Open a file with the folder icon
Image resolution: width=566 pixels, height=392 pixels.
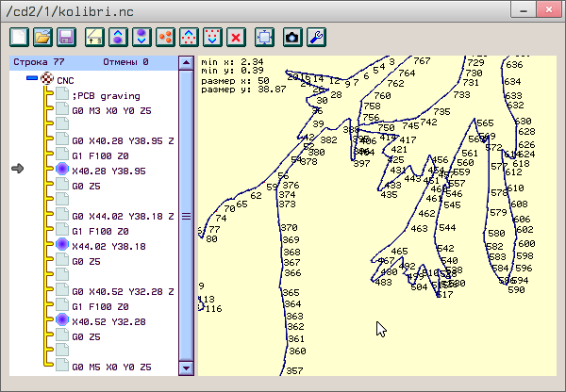[x=42, y=37]
